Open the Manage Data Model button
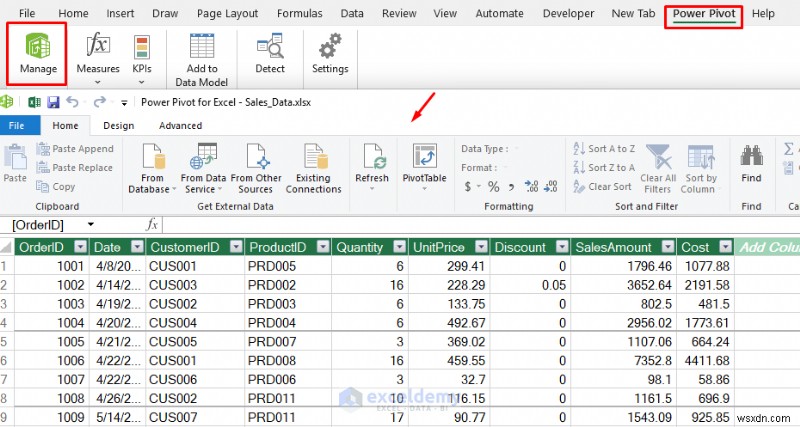 point(38,54)
